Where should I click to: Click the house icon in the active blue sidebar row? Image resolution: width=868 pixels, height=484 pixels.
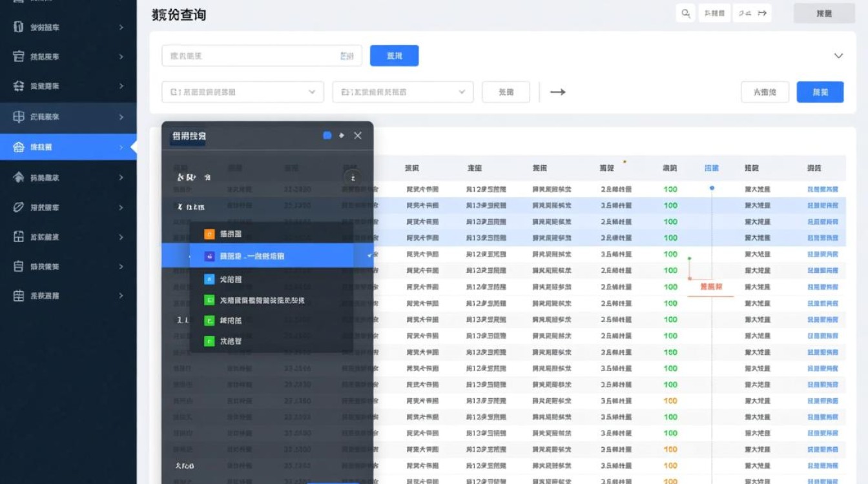(19, 147)
